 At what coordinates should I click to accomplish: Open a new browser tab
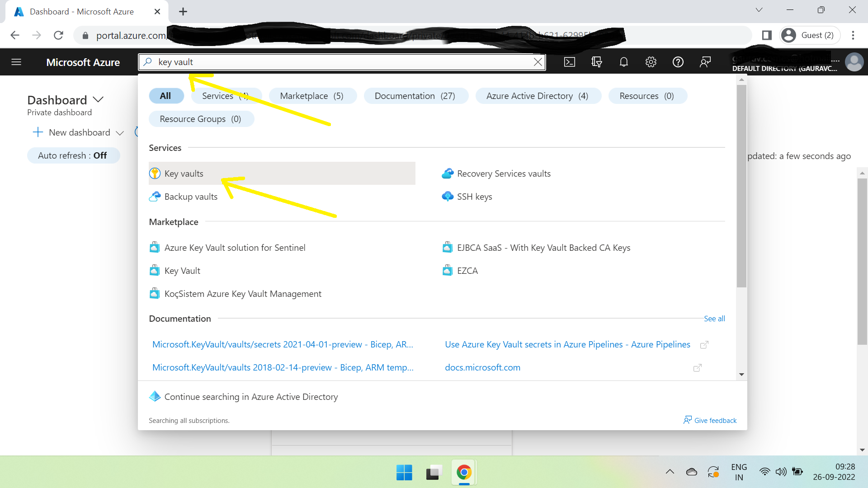pos(183,12)
